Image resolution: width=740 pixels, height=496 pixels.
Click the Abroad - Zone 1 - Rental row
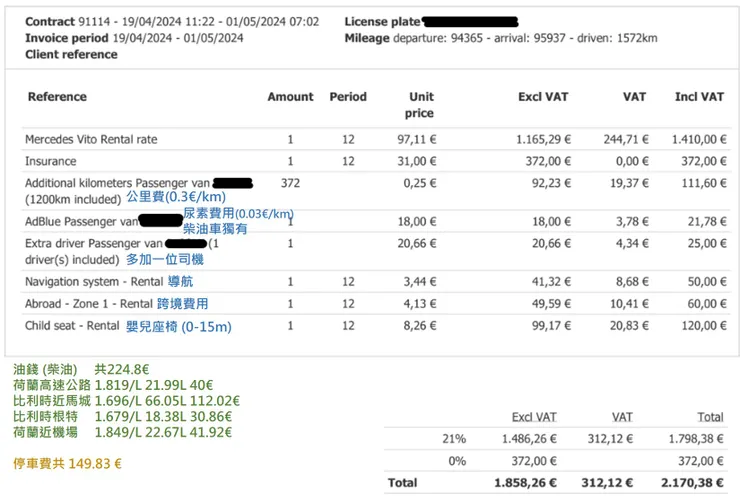pyautogui.click(x=89, y=303)
